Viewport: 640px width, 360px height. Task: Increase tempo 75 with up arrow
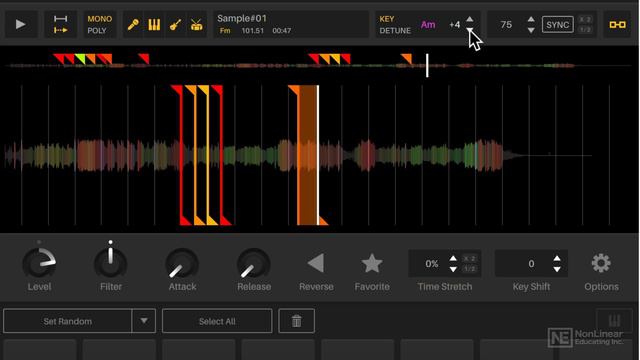click(531, 19)
